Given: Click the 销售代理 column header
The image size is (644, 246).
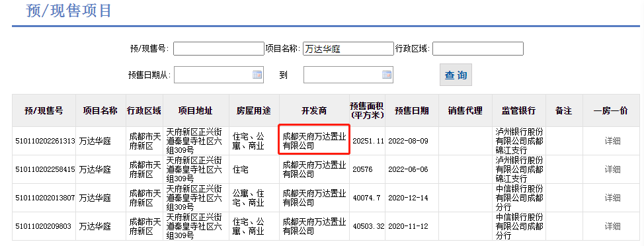Looking at the screenshot, I should tap(465, 110).
